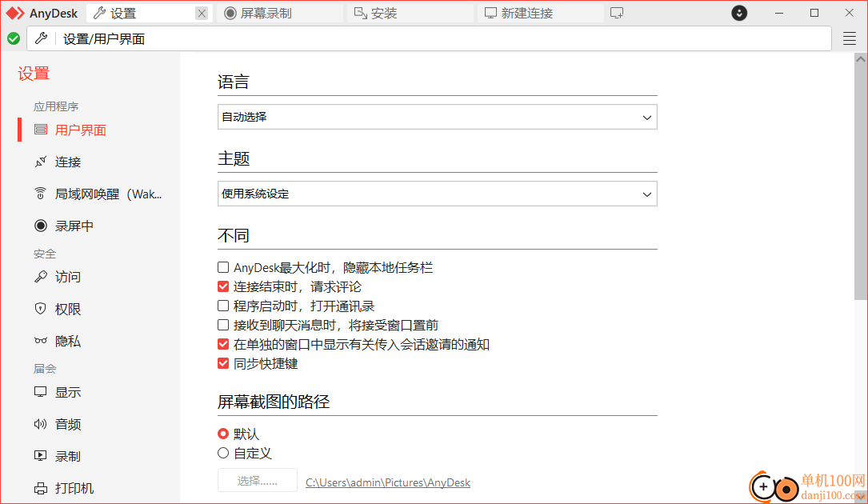Close the AnyDesk window
Image resolution: width=868 pixels, height=504 pixels.
coord(849,13)
